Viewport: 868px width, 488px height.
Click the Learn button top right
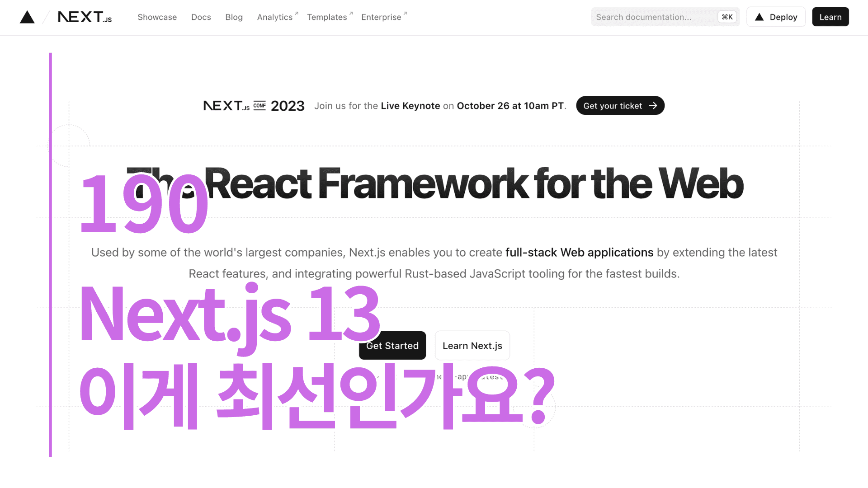click(x=830, y=17)
